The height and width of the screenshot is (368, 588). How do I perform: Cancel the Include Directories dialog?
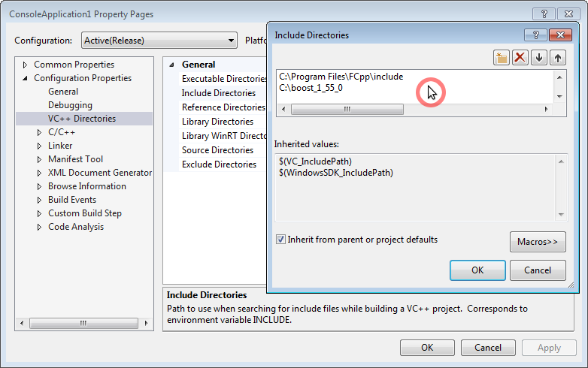pyautogui.click(x=537, y=270)
